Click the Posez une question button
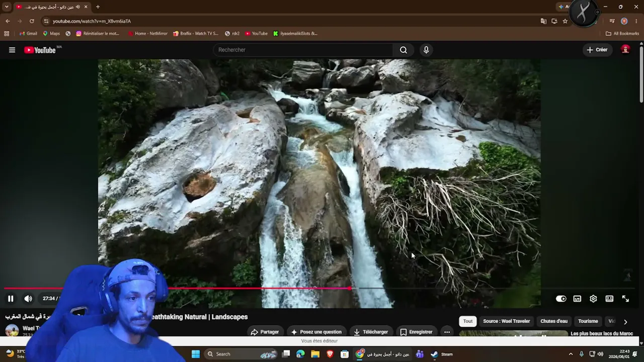The image size is (644, 362). point(316,332)
